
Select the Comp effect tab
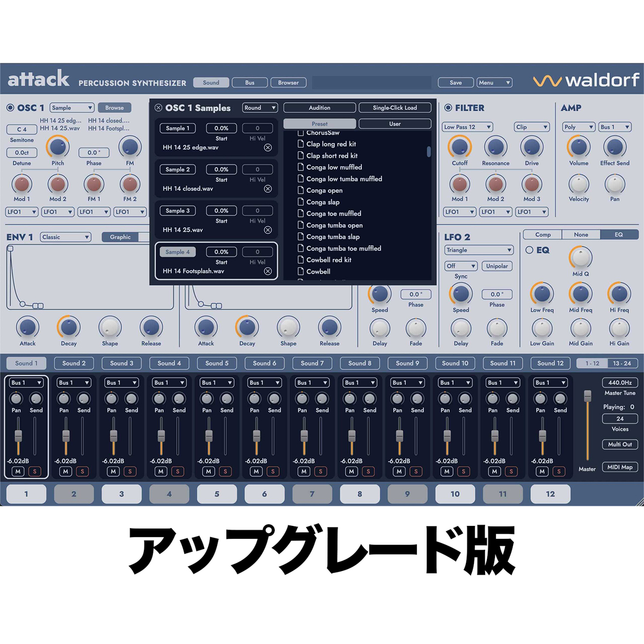click(543, 235)
